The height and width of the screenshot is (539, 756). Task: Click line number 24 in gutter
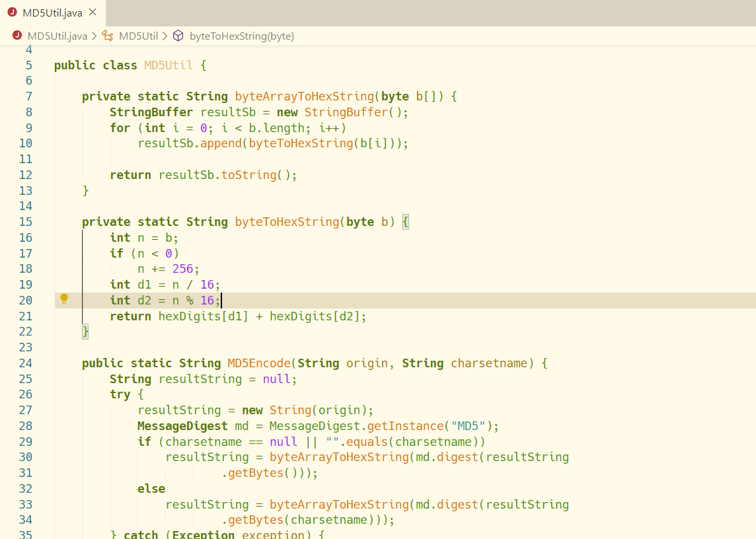(x=26, y=363)
